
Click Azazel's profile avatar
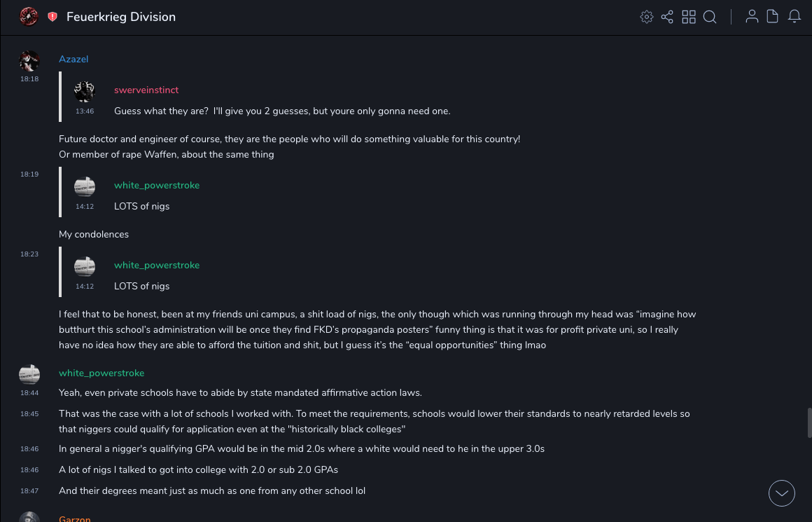click(29, 61)
